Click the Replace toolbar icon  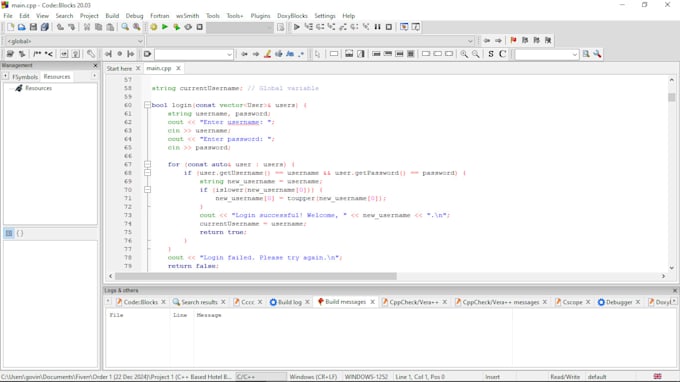[x=137, y=27]
